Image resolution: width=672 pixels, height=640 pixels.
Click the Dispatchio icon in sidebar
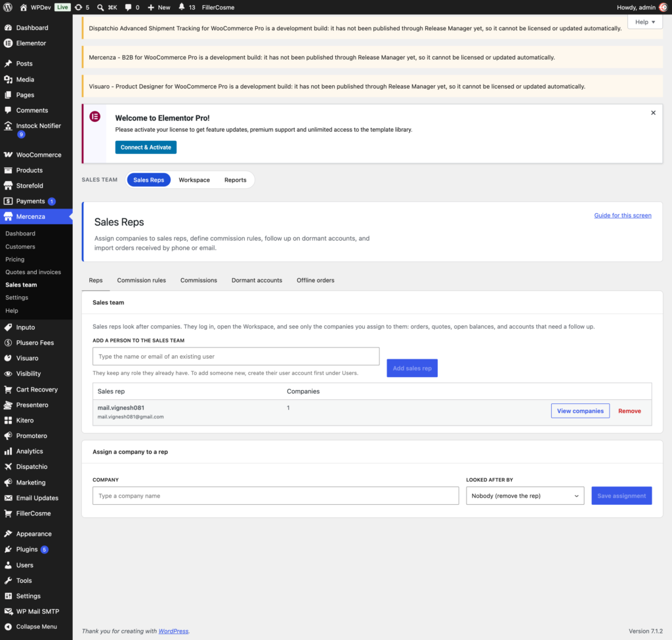[8, 466]
